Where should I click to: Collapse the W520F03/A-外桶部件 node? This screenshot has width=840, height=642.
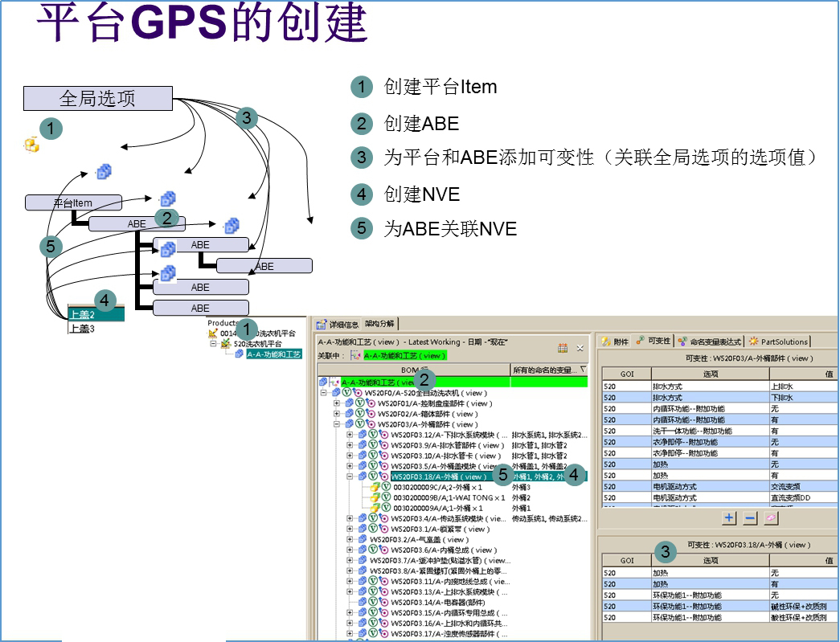(337, 424)
